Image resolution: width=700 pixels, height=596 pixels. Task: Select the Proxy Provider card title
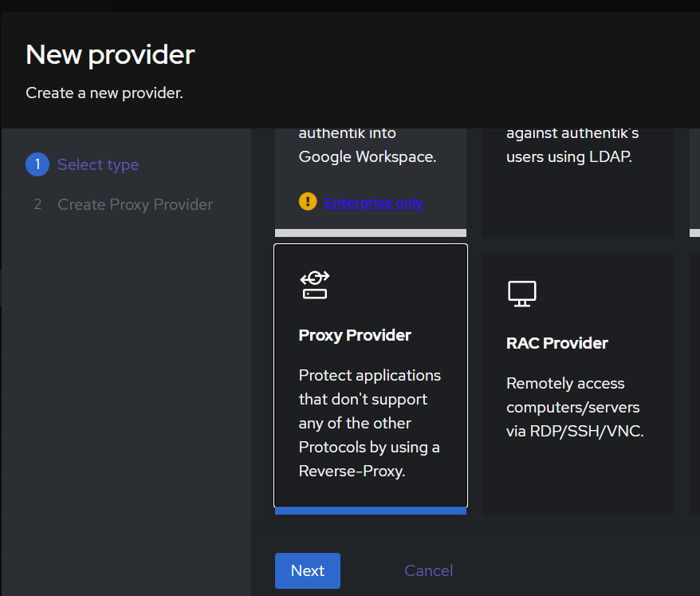[355, 335]
